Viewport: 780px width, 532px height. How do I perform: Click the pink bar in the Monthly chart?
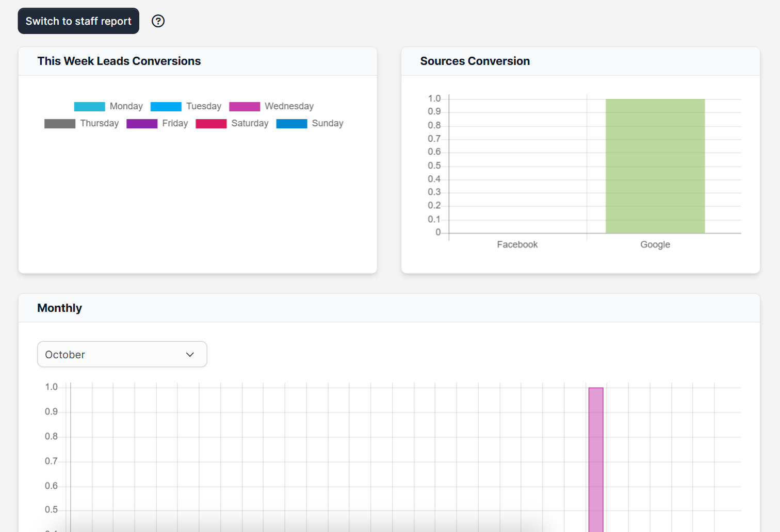(x=596, y=460)
